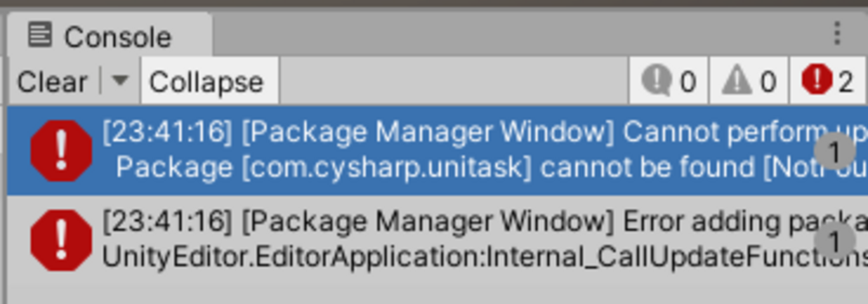Click the red error icon on the 'Error adding' entry
This screenshot has width=868, height=304.
(61, 240)
